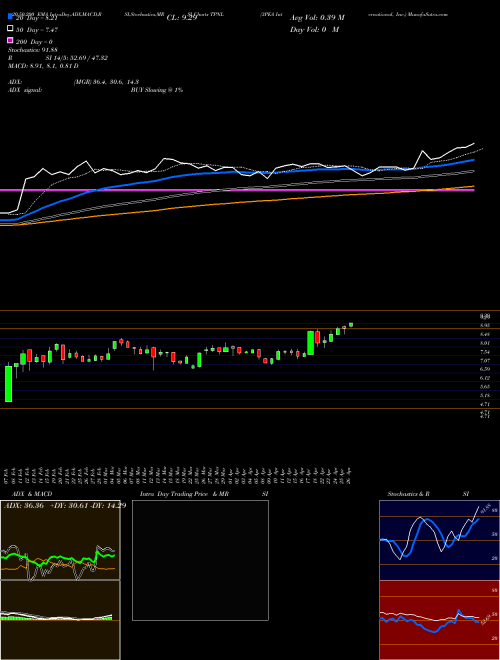Screen dimensions: 500x660
Task: Select the '(MGR) 36.4, 30.6, 14.3' ADX values
Action: pos(106,82)
